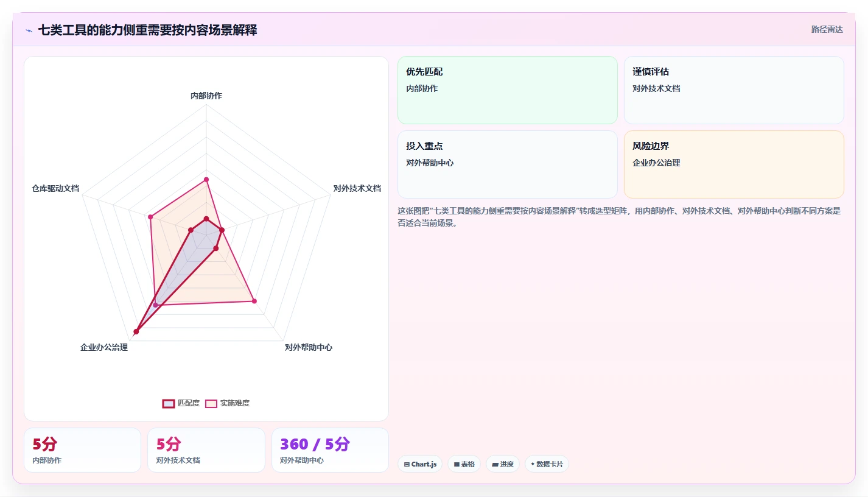Click the 5分 内部协作 stat card
The height and width of the screenshot is (497, 868).
82,450
